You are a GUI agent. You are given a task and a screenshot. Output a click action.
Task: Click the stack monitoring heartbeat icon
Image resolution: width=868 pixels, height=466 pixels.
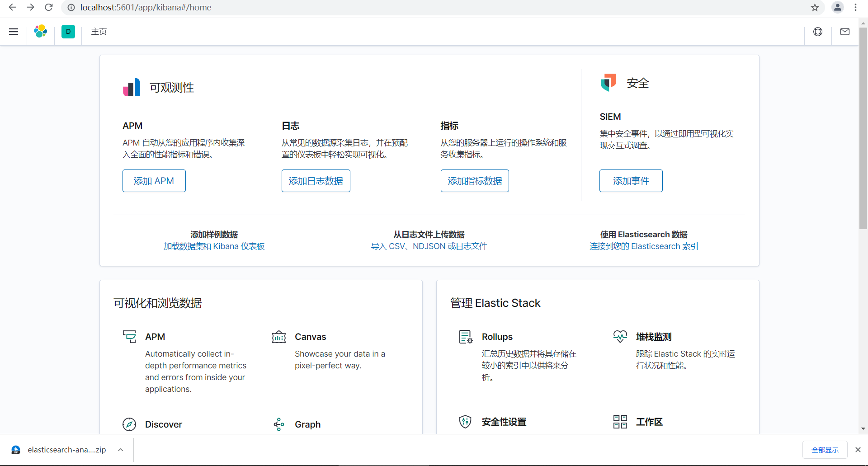click(x=620, y=337)
